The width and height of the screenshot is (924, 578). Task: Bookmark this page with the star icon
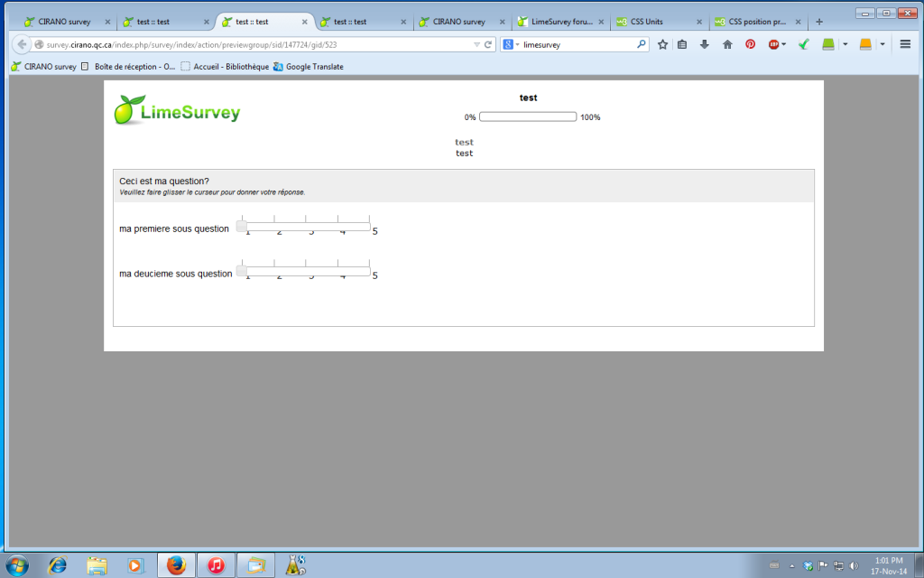tap(662, 44)
